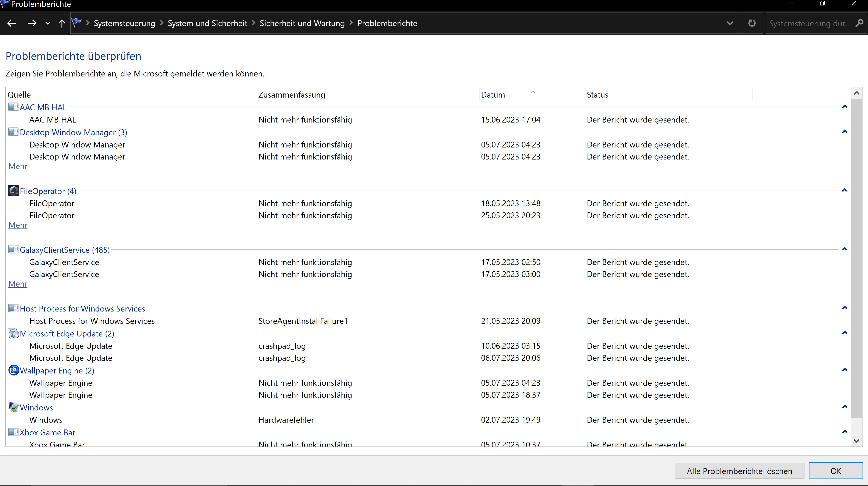Image resolution: width=868 pixels, height=486 pixels.
Task: Open address bar history dropdown
Action: (x=730, y=23)
